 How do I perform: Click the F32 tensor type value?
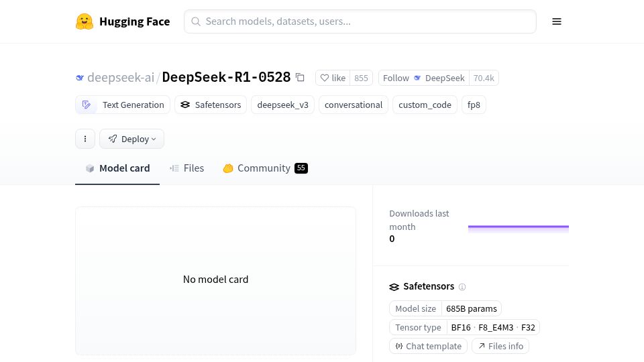click(x=528, y=328)
